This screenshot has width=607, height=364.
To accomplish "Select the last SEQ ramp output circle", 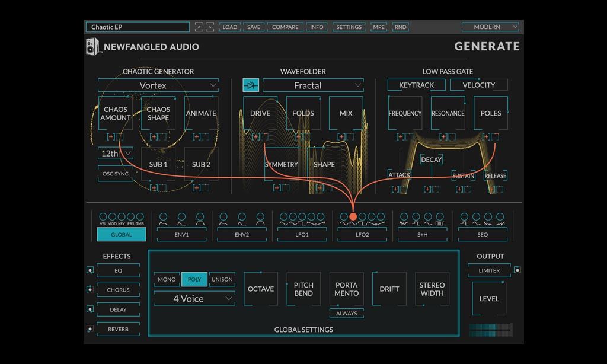I will [500, 216].
